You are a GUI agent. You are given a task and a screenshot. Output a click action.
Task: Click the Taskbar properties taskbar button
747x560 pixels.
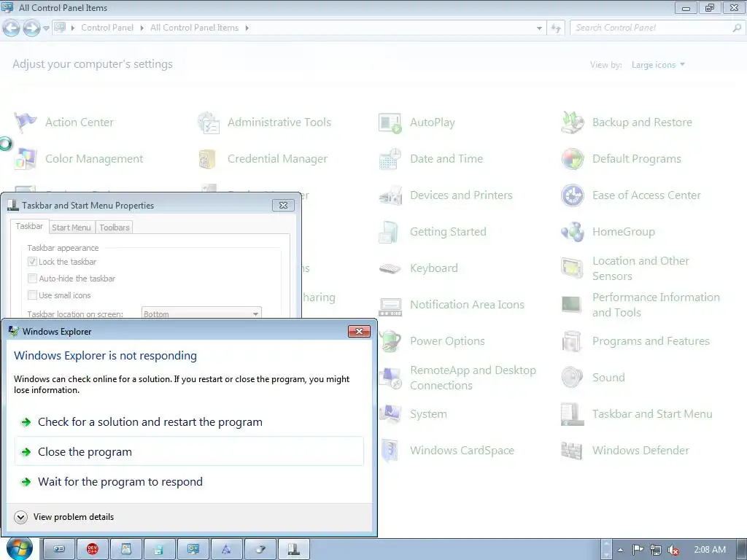[293, 550]
